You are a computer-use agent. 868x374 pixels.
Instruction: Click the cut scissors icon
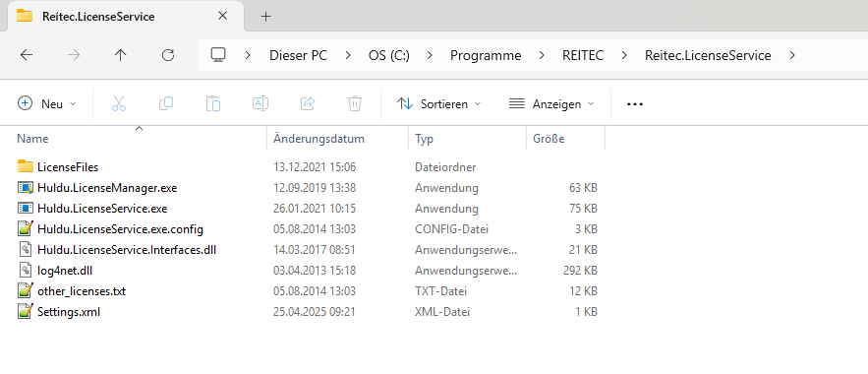(119, 103)
